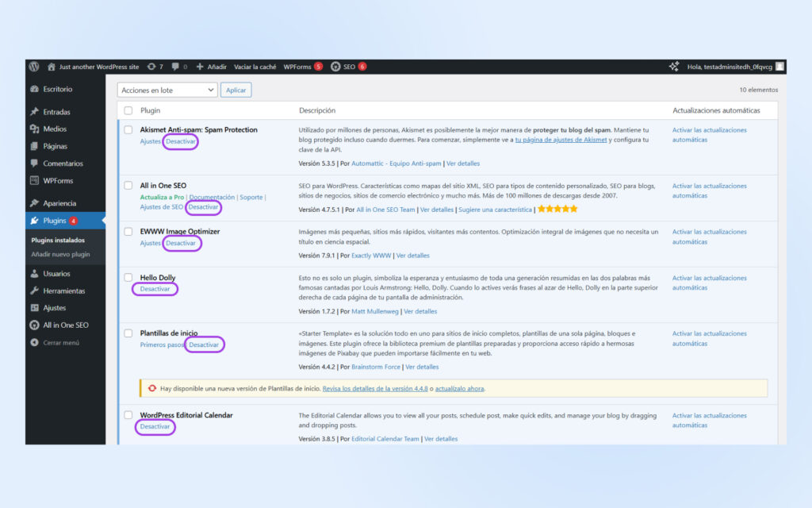
Task: Click the five-star rating of All in One SEO
Action: click(557, 209)
